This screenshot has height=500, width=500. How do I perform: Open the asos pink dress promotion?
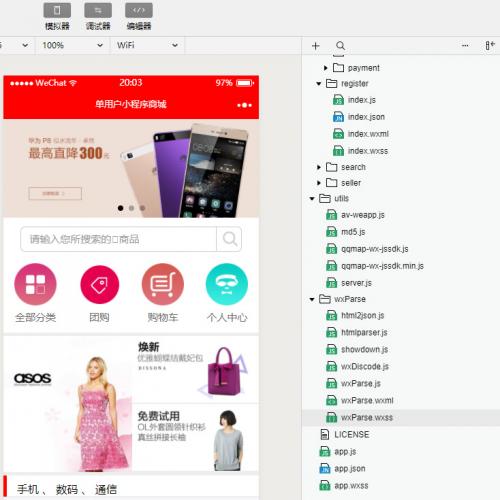coord(68,404)
